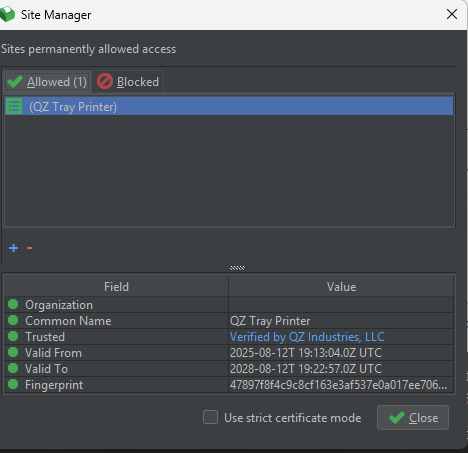Select the Organization field row
468x453 pixels.
(x=229, y=305)
